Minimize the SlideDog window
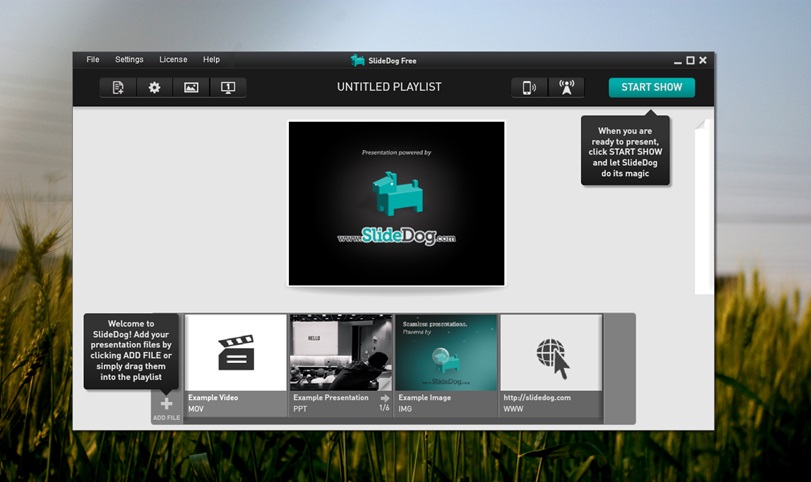The height and width of the screenshot is (482, 811). [678, 61]
